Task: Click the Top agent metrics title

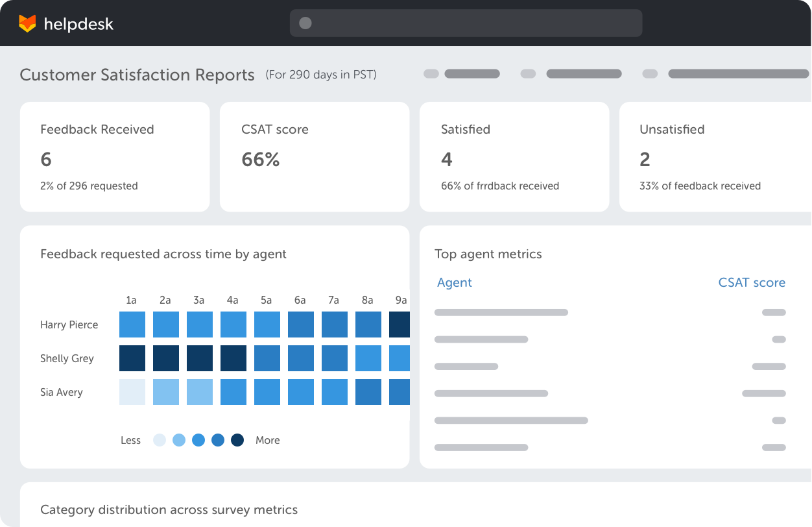Action: (488, 254)
